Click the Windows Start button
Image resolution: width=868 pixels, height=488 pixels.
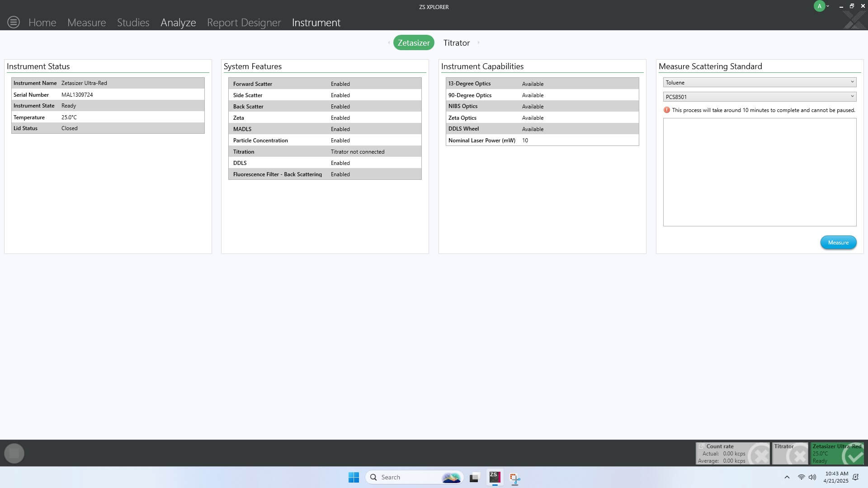pos(354,477)
